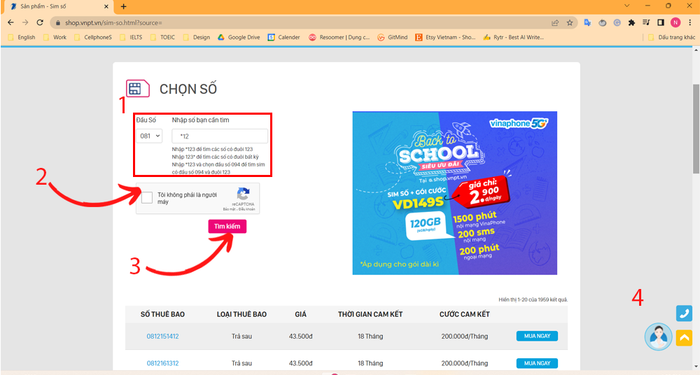700x375 pixels.
Task: Open the Etsy Vietnam bookmark
Action: coord(446,38)
